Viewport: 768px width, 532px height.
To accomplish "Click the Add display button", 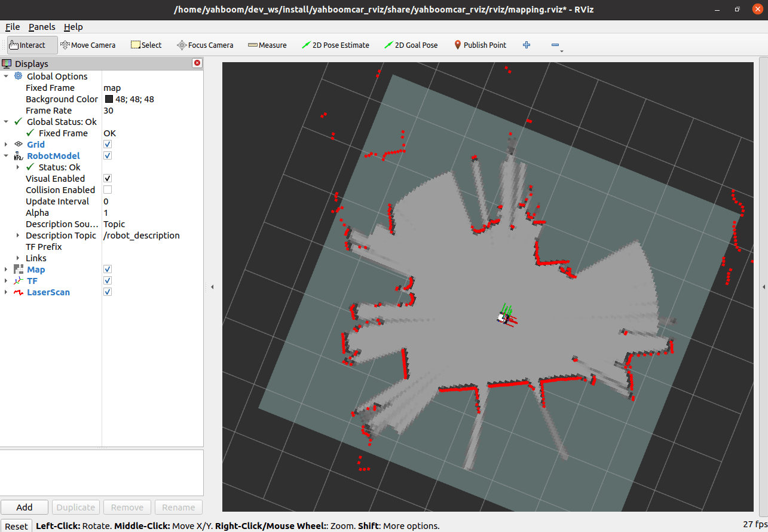I will [25, 507].
